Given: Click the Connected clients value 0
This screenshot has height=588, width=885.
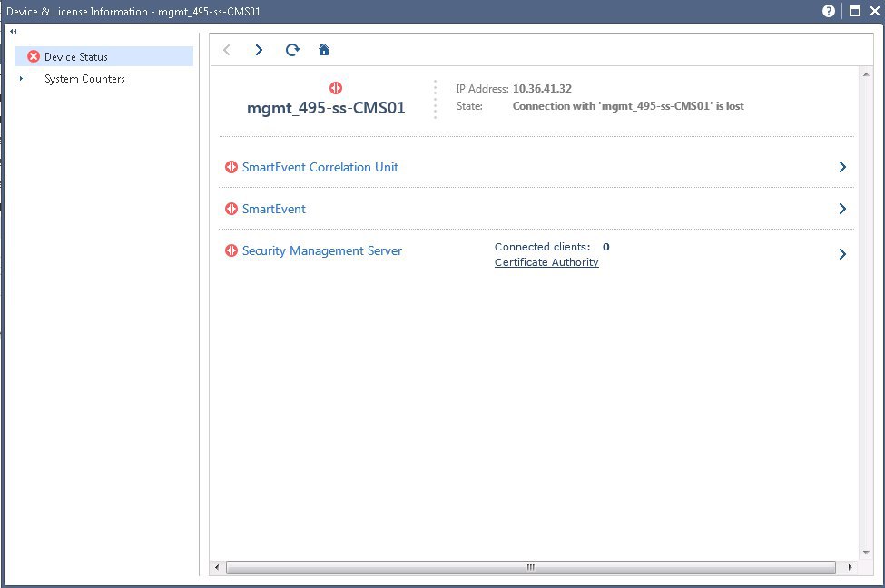Looking at the screenshot, I should tap(606, 247).
